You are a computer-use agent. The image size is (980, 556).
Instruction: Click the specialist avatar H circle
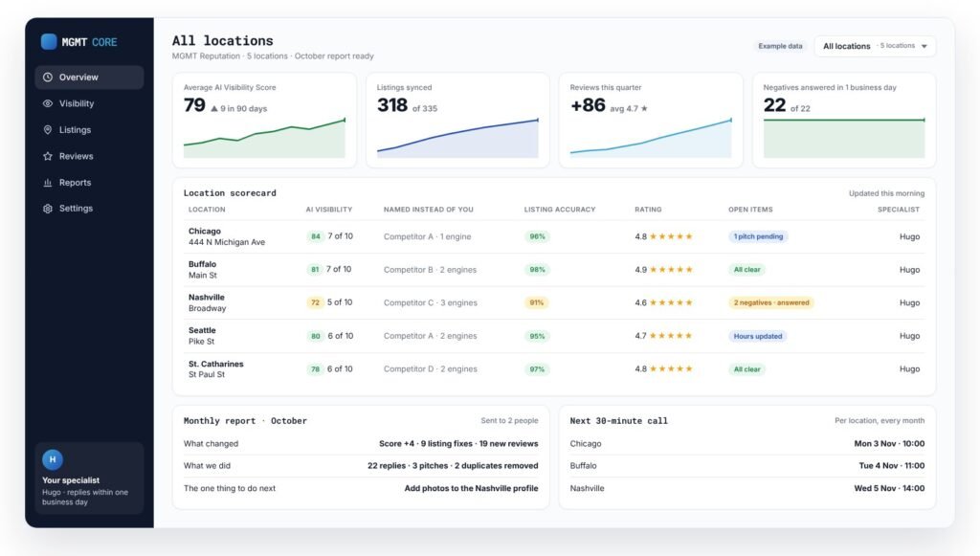(53, 459)
